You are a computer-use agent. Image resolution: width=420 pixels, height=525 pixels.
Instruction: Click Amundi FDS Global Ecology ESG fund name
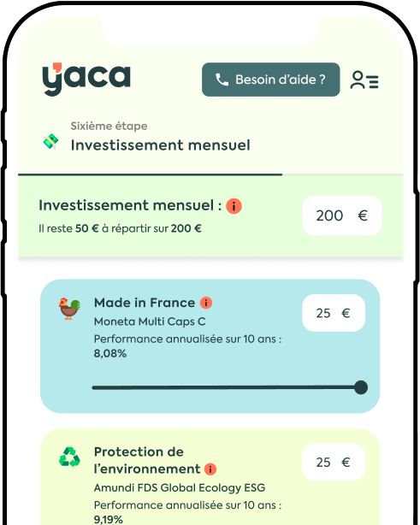click(180, 488)
